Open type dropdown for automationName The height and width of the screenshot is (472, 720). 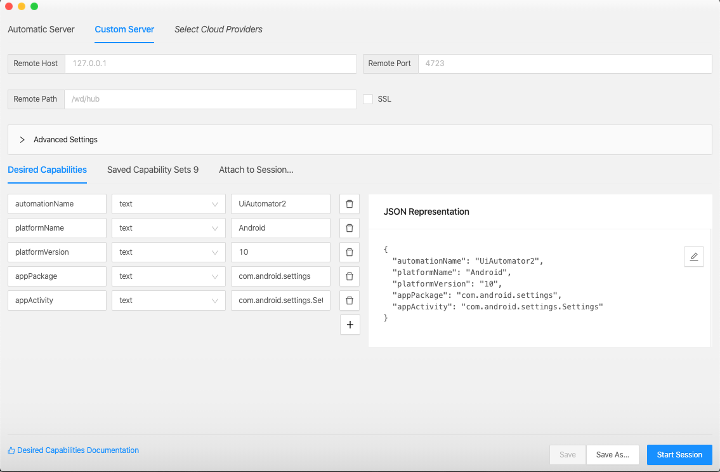click(x=169, y=204)
